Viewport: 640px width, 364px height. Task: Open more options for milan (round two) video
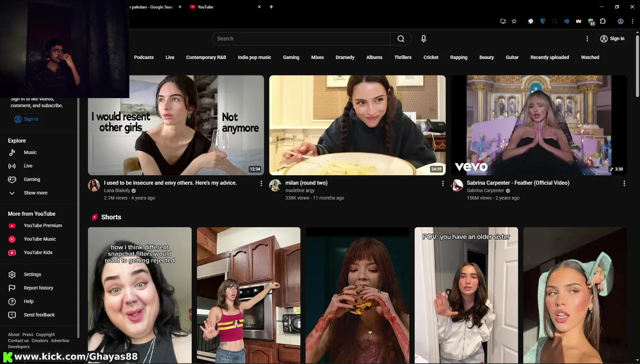pyautogui.click(x=443, y=183)
